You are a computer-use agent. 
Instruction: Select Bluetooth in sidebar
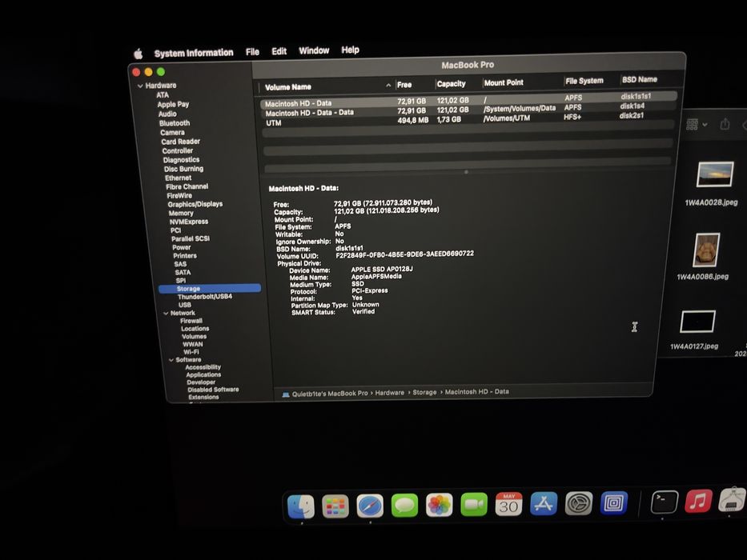175,123
